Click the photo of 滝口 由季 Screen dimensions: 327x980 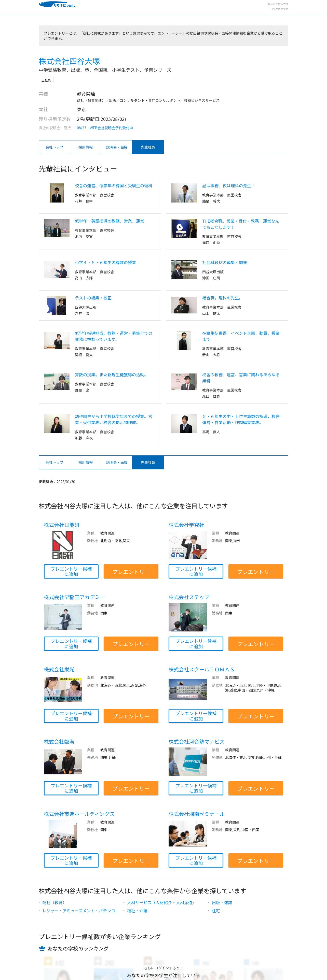(x=184, y=228)
